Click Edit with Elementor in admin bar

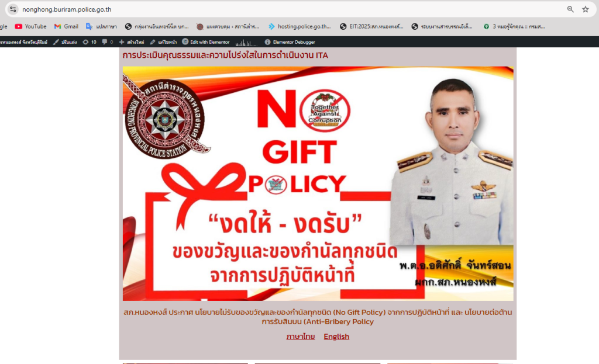tap(206, 42)
